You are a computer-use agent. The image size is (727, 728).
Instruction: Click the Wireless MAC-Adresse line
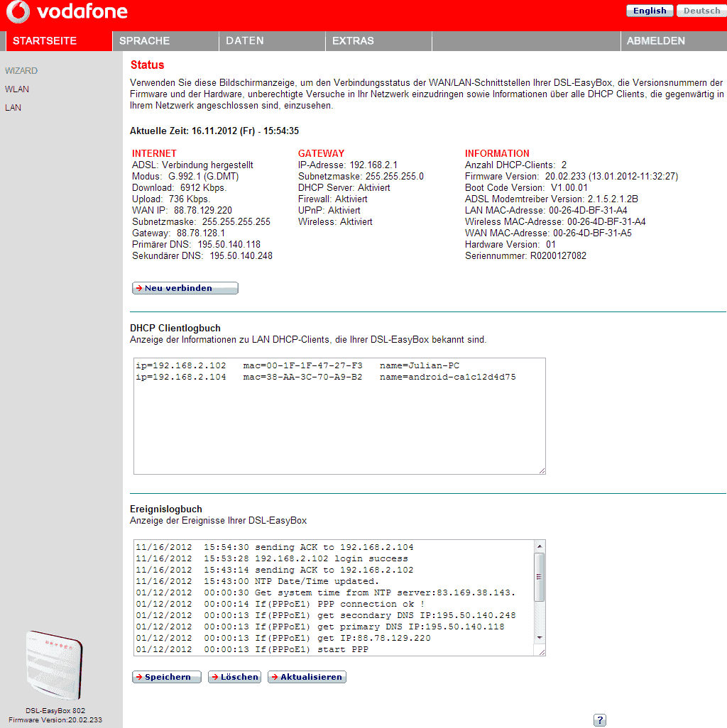(x=555, y=222)
